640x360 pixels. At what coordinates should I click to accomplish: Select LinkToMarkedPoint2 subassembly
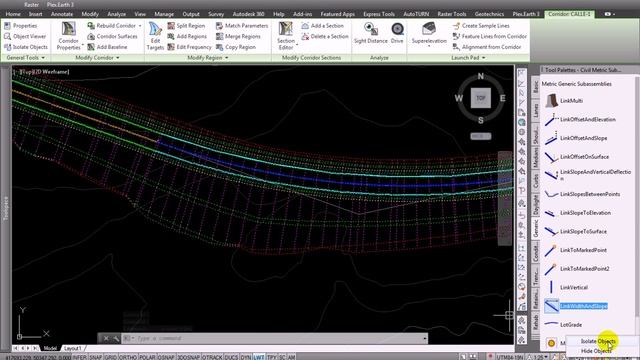pyautogui.click(x=577, y=269)
